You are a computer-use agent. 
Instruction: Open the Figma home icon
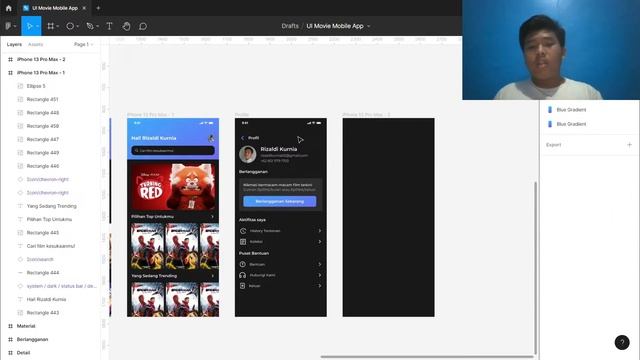pyautogui.click(x=9, y=8)
